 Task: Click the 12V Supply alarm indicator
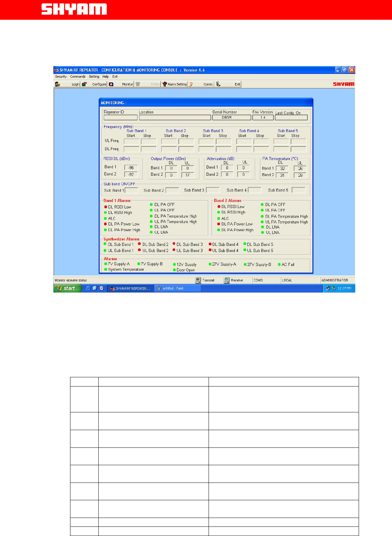tap(174, 264)
